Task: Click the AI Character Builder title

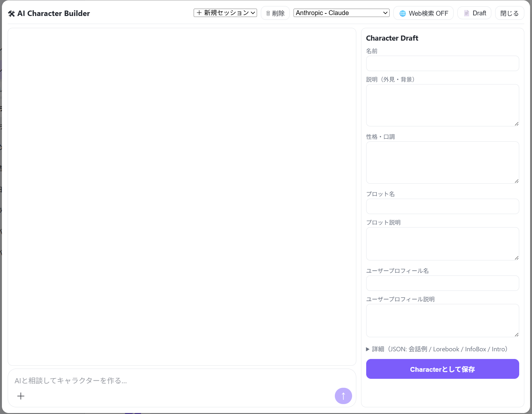Action: [x=49, y=13]
